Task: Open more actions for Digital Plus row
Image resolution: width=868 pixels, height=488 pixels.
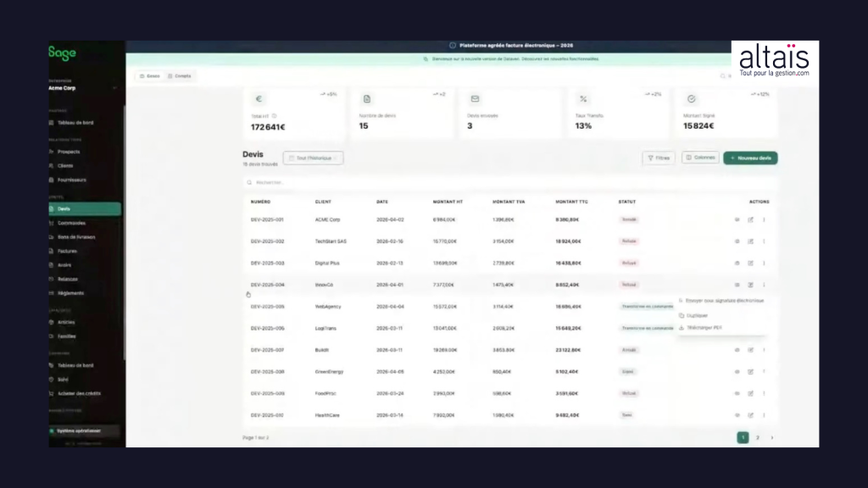Action: pos(764,263)
